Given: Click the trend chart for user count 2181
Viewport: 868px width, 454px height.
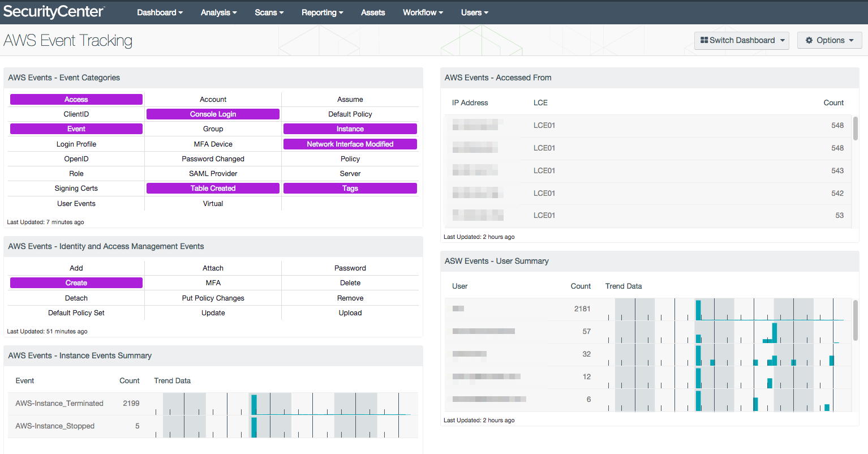Looking at the screenshot, I should tap(725, 309).
